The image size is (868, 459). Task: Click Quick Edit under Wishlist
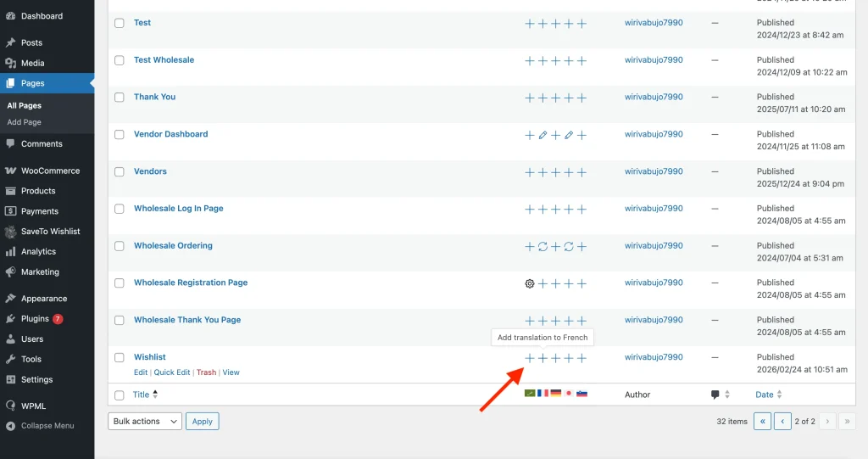(171, 372)
